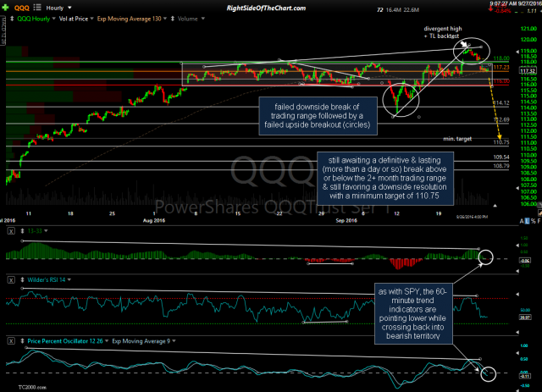Image resolution: width=542 pixels, height=392 pixels.
Task: Click the move arrows beside QQQ Hourly
Action: [x=12, y=19]
